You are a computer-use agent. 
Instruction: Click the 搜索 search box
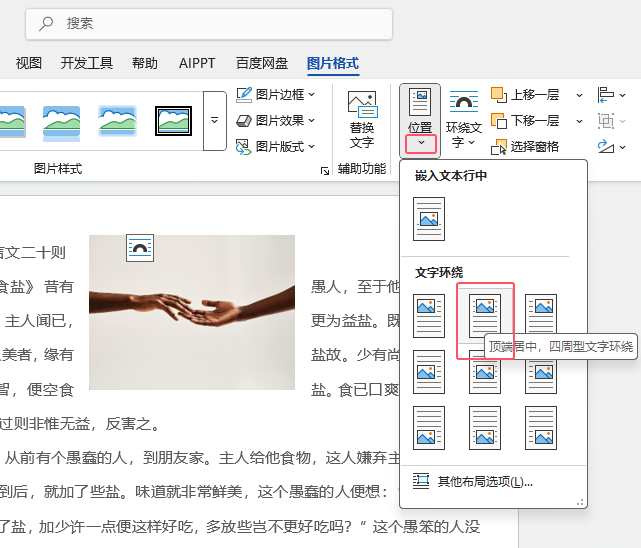209,24
